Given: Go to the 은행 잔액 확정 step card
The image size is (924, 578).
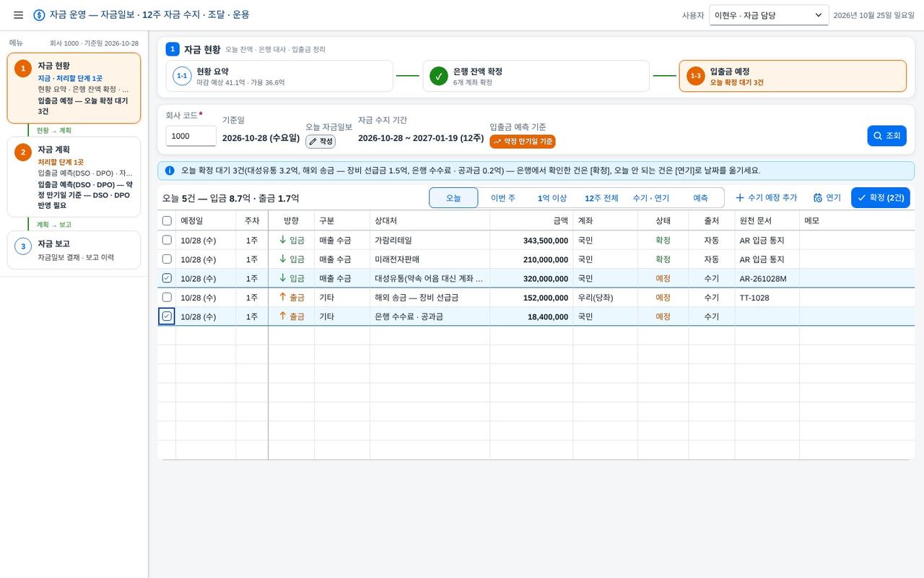Looking at the screenshot, I should pyautogui.click(x=536, y=76).
